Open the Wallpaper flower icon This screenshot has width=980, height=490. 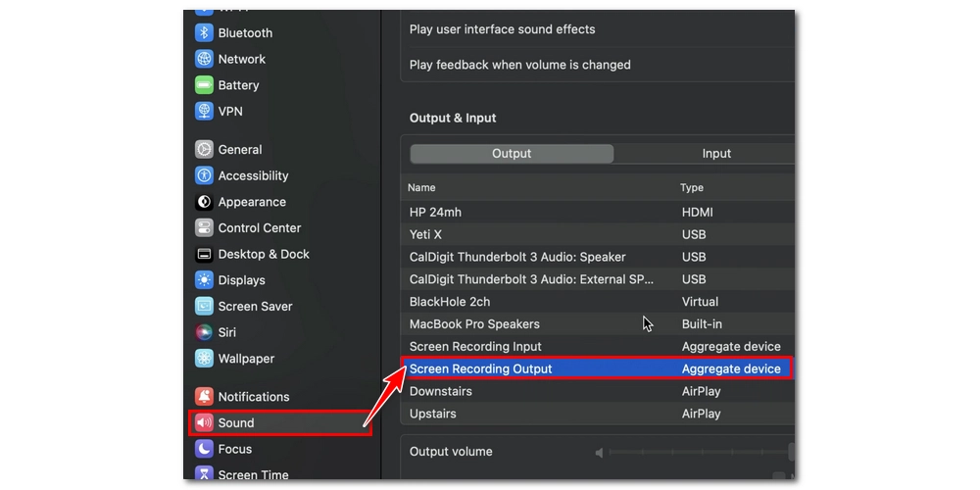[x=204, y=359]
